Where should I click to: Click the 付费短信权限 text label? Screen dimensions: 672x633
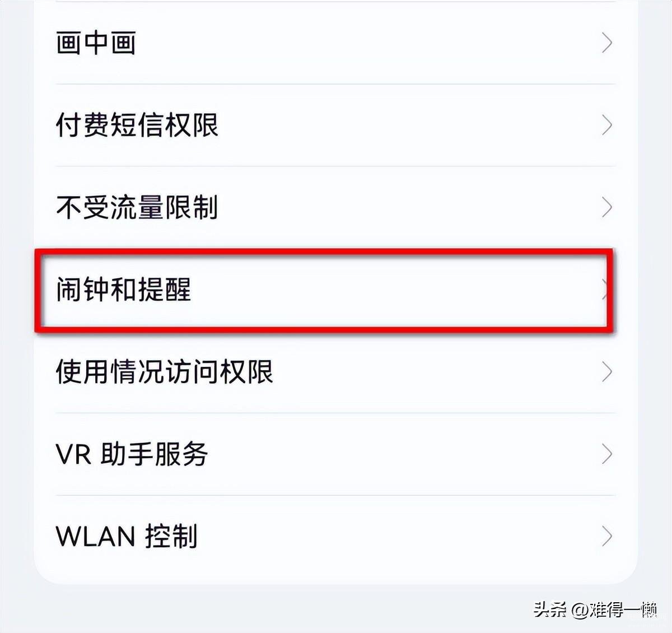(x=137, y=125)
